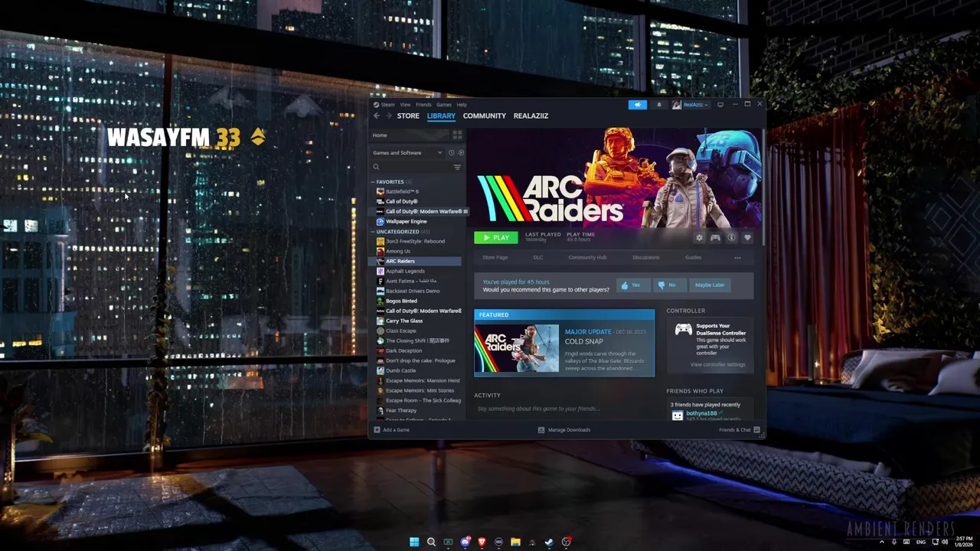Click thumbs up Yes recommendation button
Image resolution: width=980 pixels, height=551 pixels.
pyautogui.click(x=632, y=285)
